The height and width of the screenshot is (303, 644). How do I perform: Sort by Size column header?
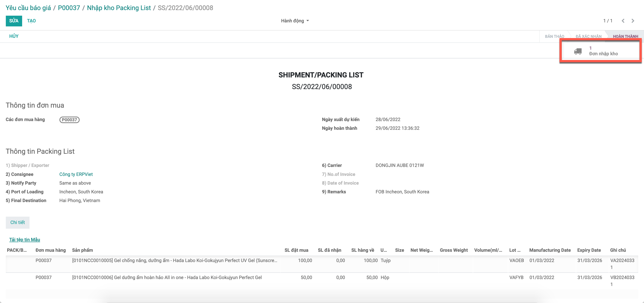(400, 250)
